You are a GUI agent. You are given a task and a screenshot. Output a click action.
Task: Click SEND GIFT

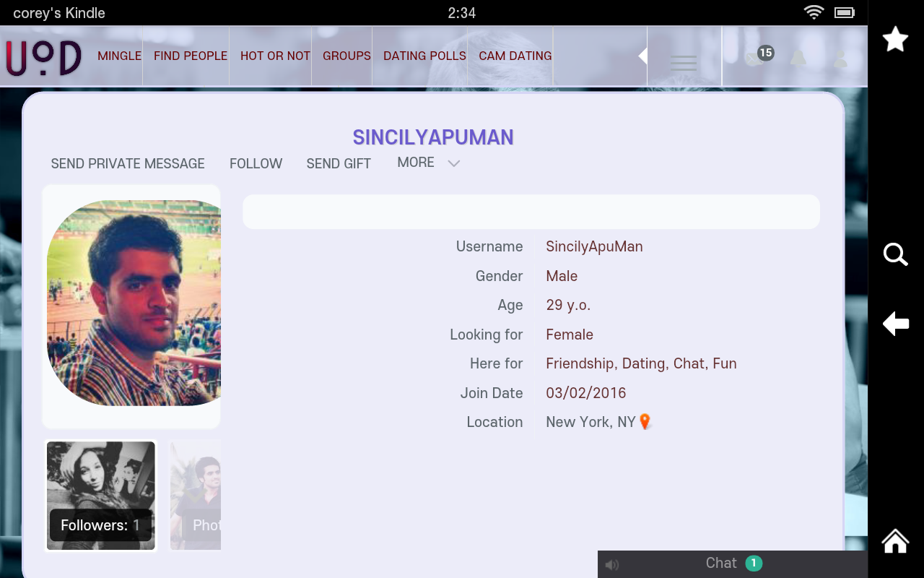tap(339, 164)
